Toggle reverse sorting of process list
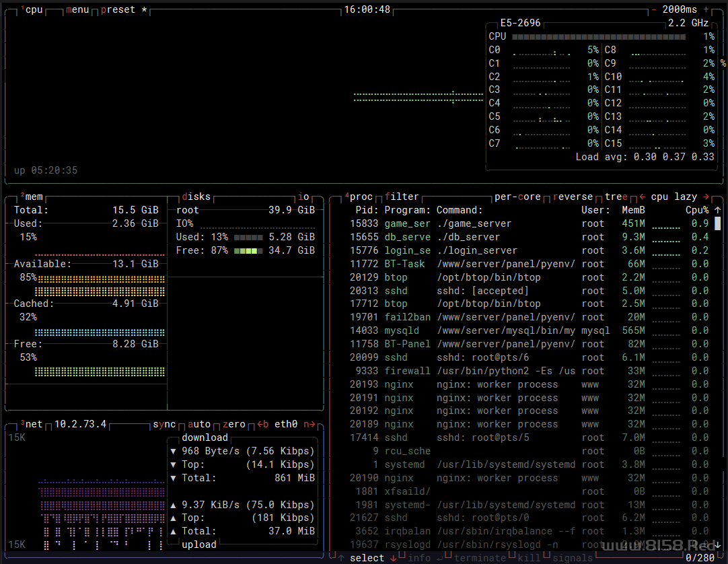 (574, 197)
